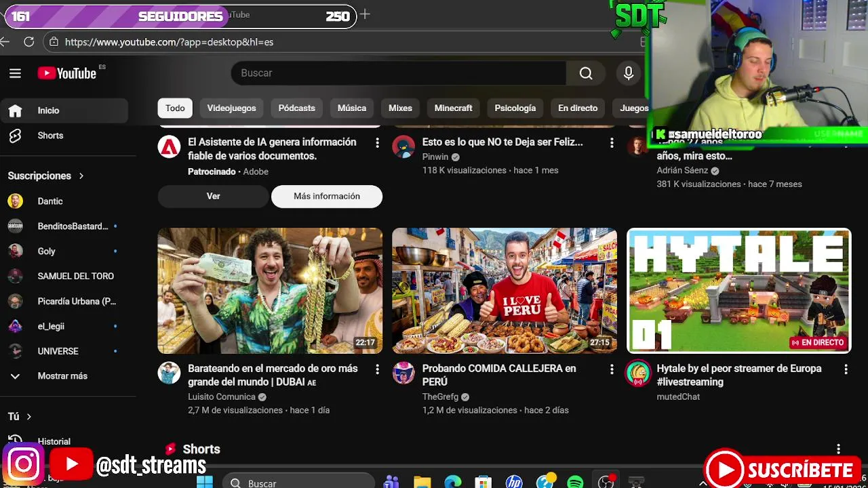Open Goly subscription channel
Screen dimensions: 868x488
(x=64, y=251)
